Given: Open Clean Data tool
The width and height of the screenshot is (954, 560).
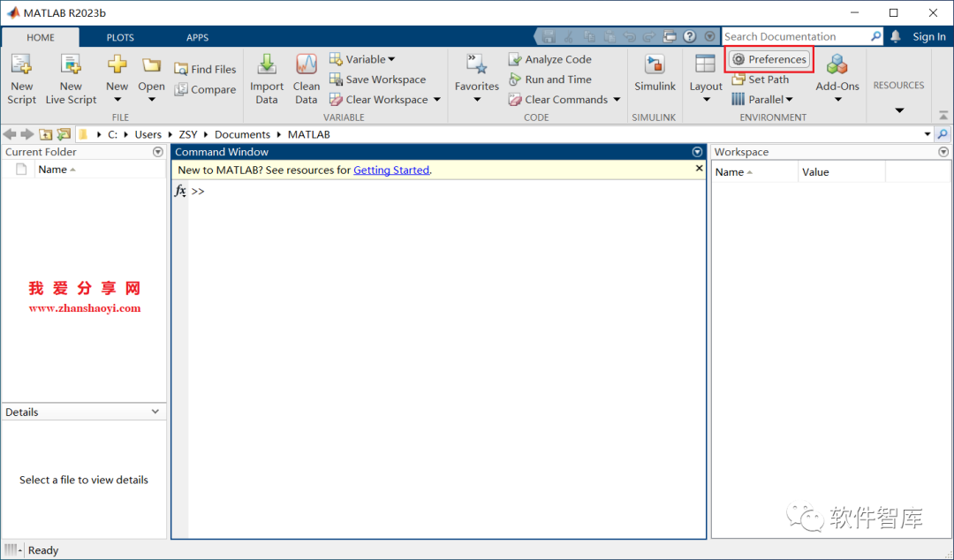Looking at the screenshot, I should pyautogui.click(x=306, y=79).
